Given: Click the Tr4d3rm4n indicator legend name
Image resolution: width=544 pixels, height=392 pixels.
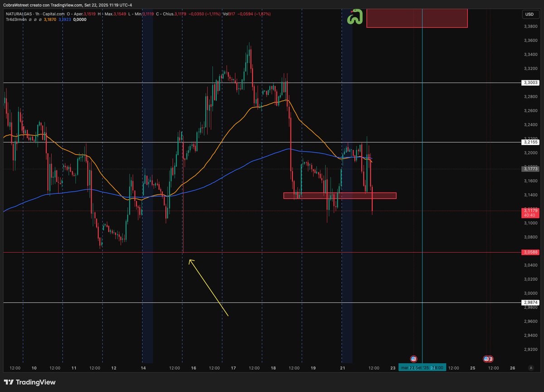Looking at the screenshot, I should point(17,20).
